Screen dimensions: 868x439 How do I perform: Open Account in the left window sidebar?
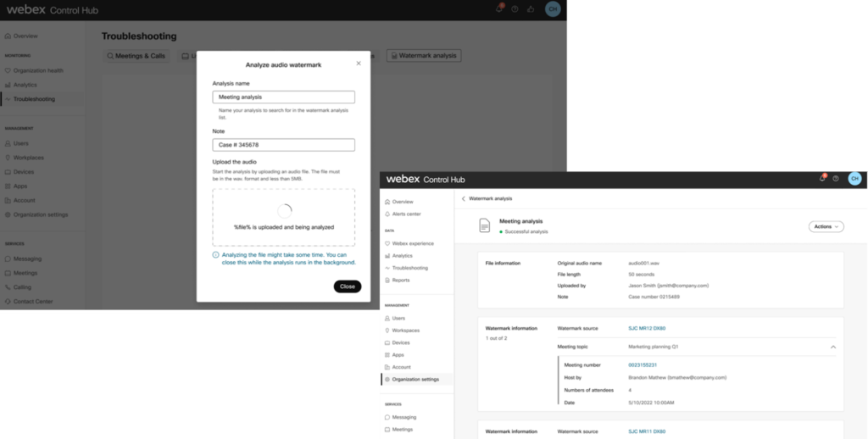pyautogui.click(x=20, y=200)
